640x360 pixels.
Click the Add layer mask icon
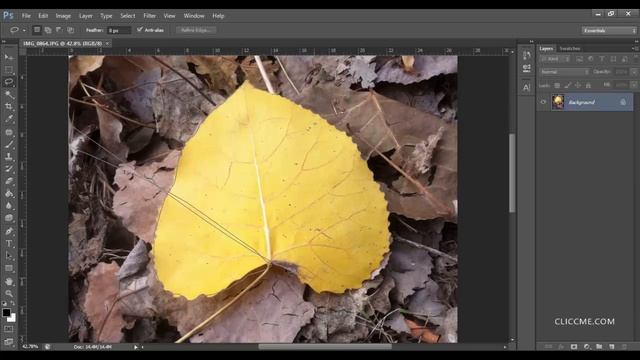pos(574,347)
